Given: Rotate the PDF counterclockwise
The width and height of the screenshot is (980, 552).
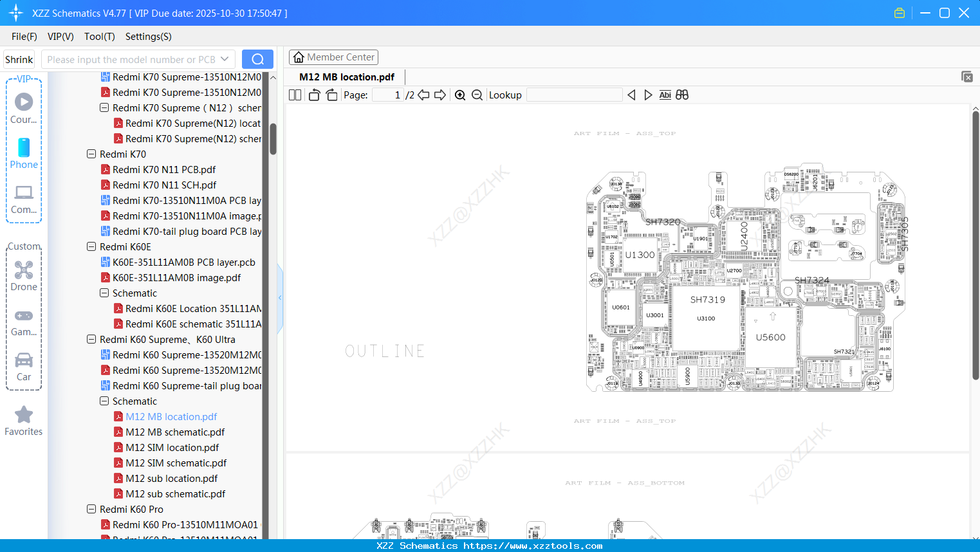Looking at the screenshot, I should coord(314,95).
